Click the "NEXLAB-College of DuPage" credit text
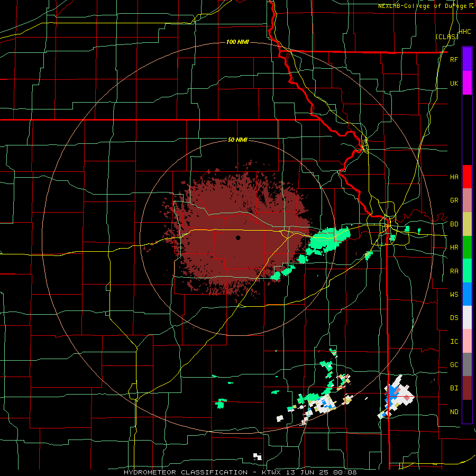This screenshot has height=476, width=476. pyautogui.click(x=422, y=6)
